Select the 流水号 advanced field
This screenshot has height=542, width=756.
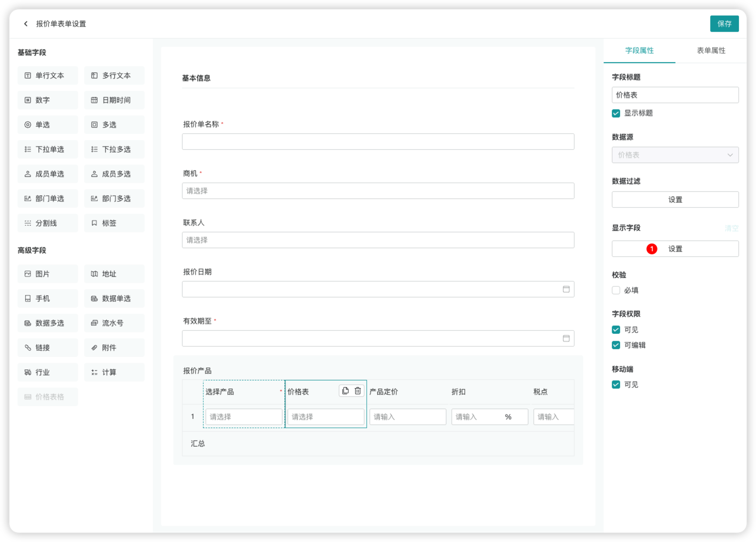(114, 323)
